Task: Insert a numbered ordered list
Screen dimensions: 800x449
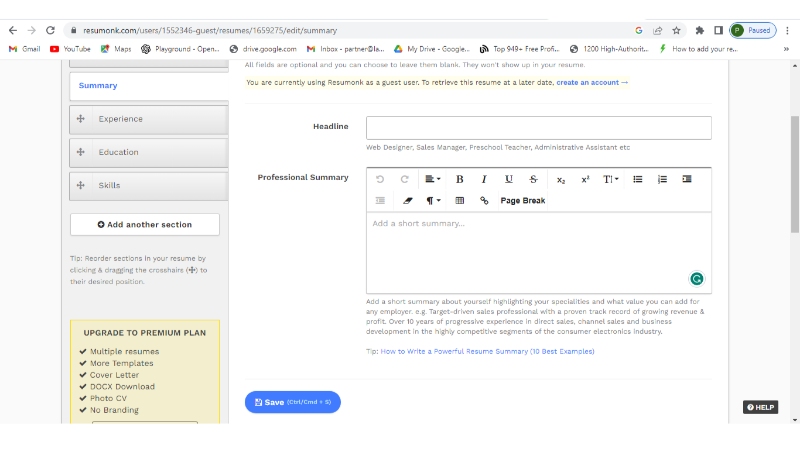Action: 662,179
